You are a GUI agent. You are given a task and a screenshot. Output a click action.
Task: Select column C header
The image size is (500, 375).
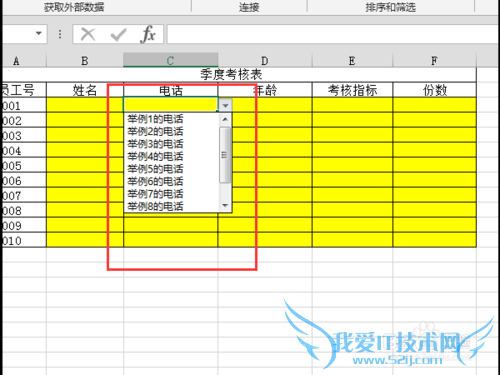point(170,60)
